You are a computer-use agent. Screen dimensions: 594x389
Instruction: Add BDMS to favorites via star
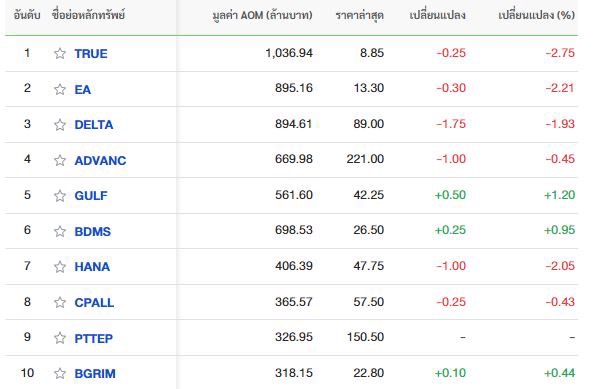pos(59,231)
